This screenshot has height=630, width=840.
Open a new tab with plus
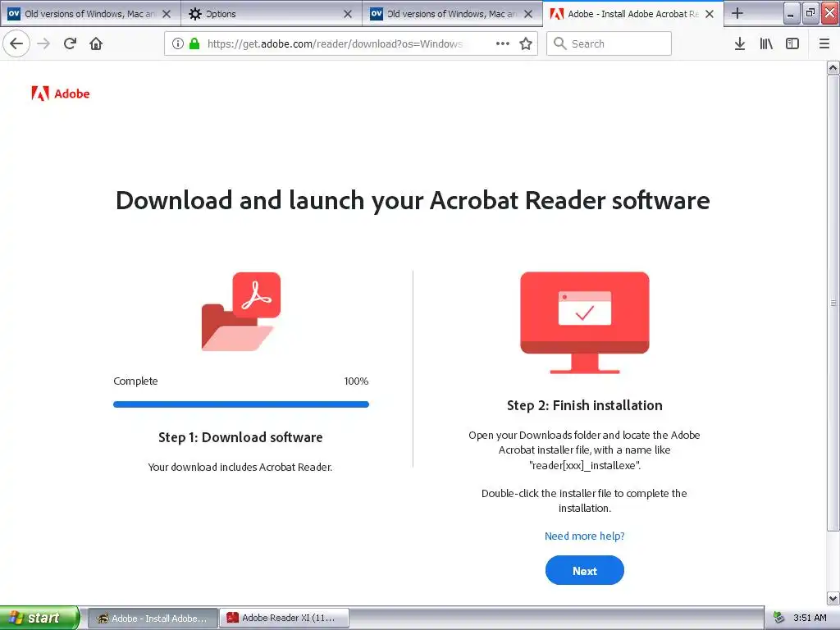click(737, 13)
